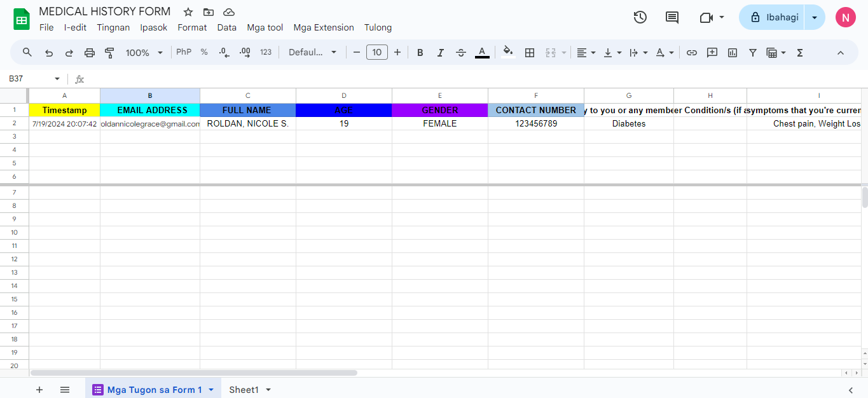This screenshot has height=398, width=868.
Task: Open the fill color picker
Action: (x=507, y=52)
